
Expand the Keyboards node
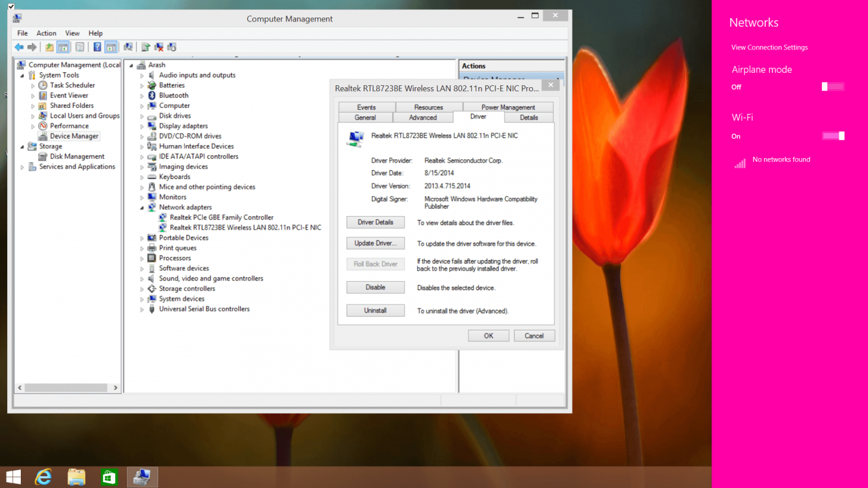click(x=142, y=177)
